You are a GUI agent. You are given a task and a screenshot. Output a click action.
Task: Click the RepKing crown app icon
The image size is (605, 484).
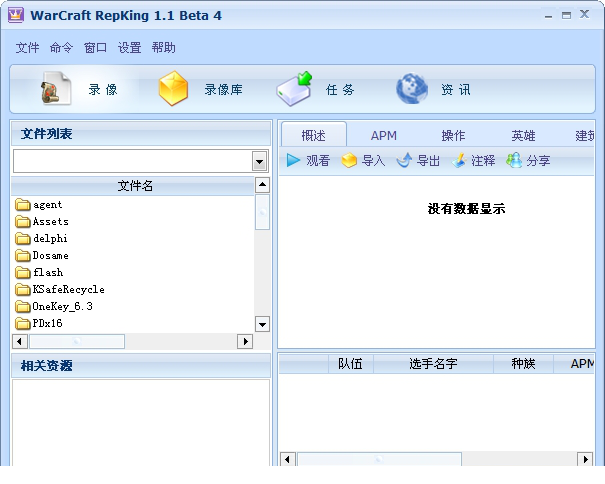coord(16,15)
